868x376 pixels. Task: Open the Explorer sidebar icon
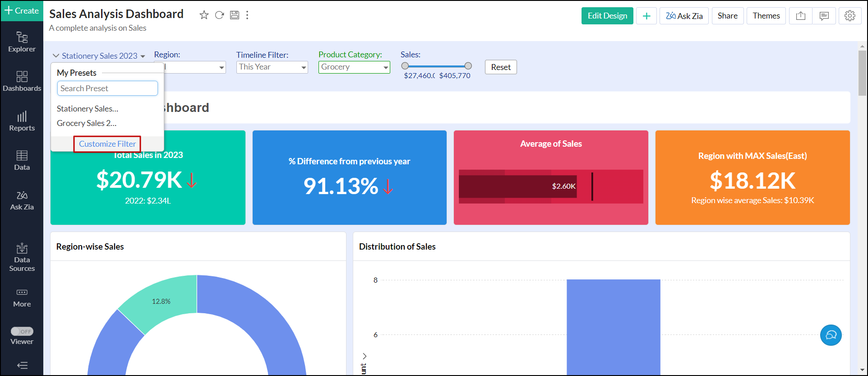pos(22,42)
